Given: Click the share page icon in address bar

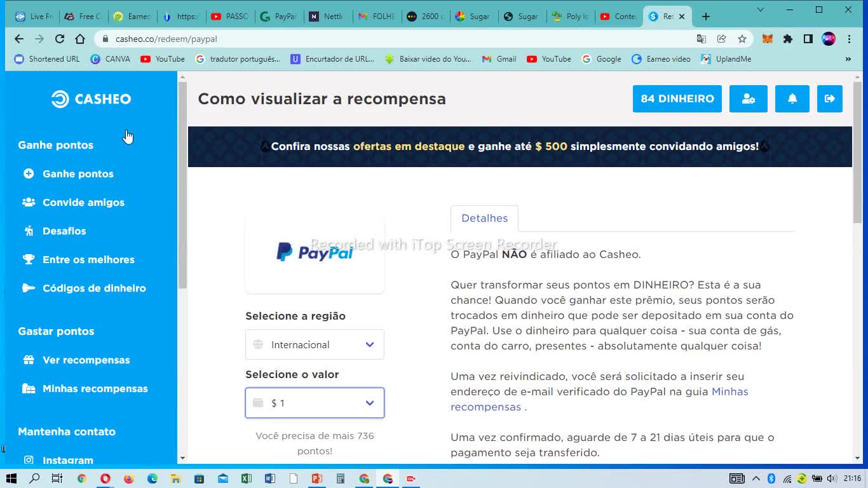Looking at the screenshot, I should point(722,39).
